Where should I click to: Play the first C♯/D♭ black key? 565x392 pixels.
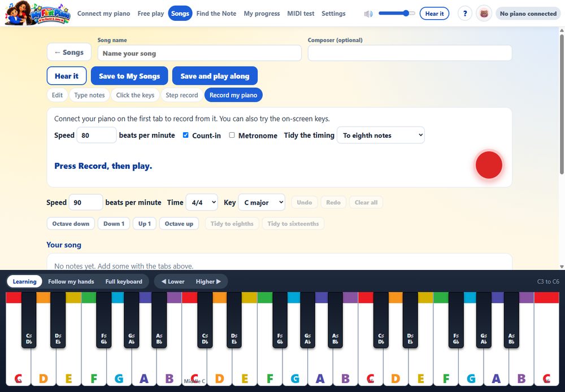29,320
